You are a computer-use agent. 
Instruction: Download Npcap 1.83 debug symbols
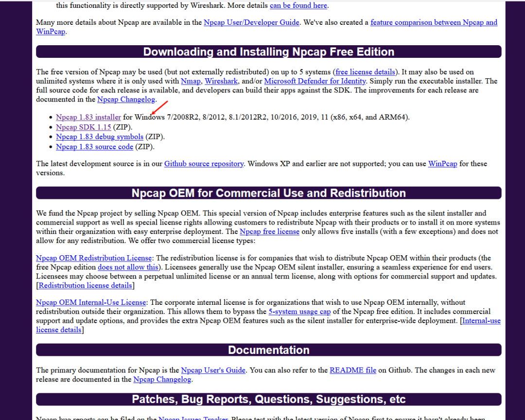click(x=100, y=137)
